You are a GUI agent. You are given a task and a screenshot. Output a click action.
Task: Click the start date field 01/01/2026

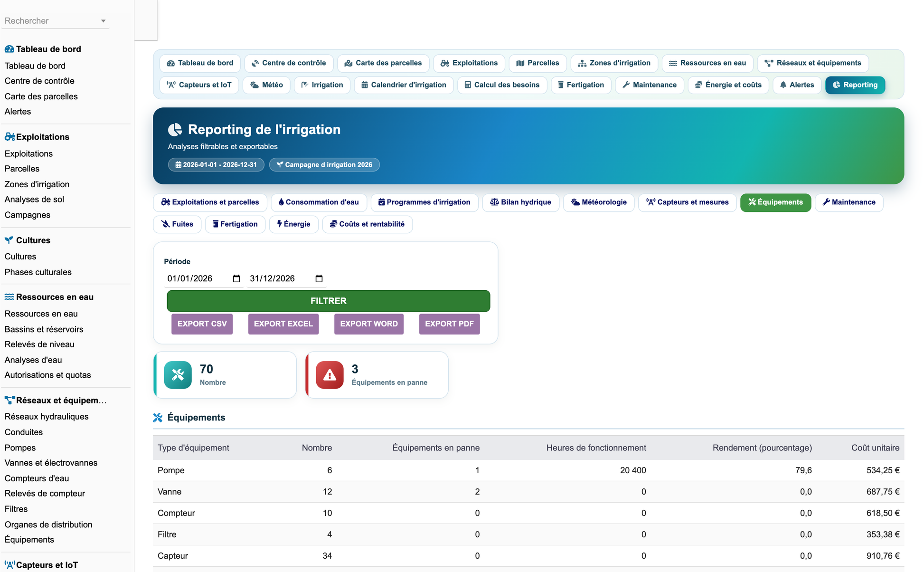[204, 278]
